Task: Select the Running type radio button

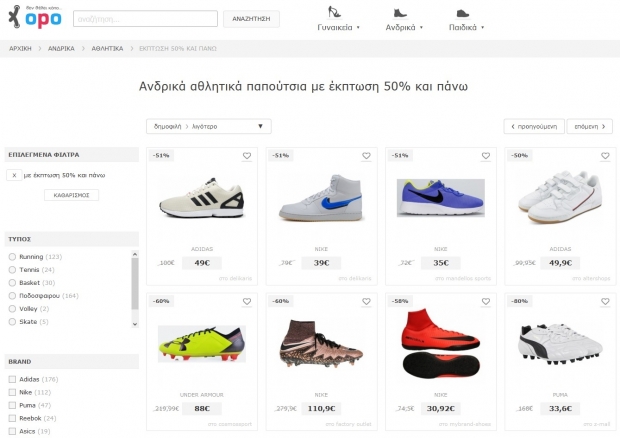Action: 12,257
